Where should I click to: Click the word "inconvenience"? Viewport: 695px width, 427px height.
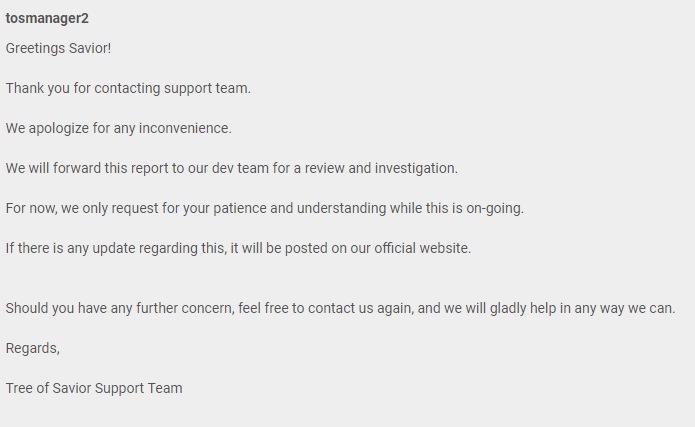click(184, 128)
